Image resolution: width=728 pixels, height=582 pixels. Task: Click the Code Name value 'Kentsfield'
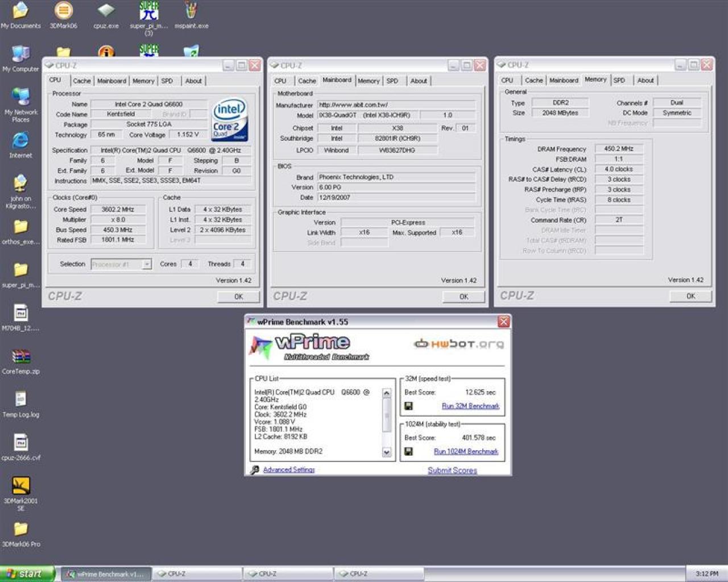pos(121,114)
